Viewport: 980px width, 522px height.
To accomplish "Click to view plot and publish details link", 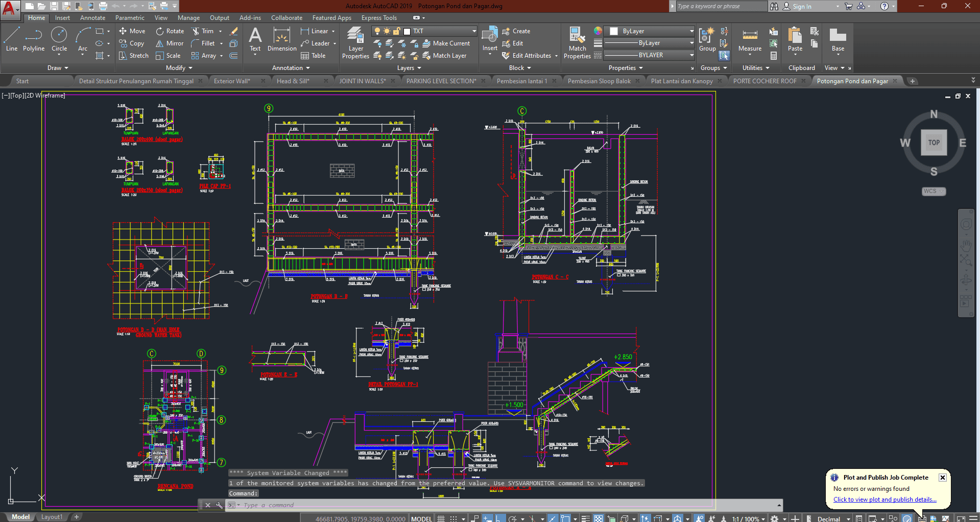I will pyautogui.click(x=885, y=500).
